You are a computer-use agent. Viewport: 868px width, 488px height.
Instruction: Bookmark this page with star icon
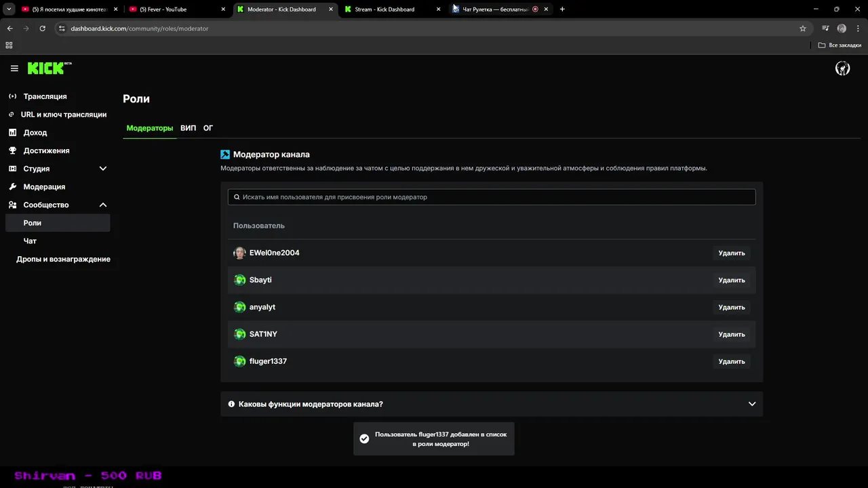[803, 28]
